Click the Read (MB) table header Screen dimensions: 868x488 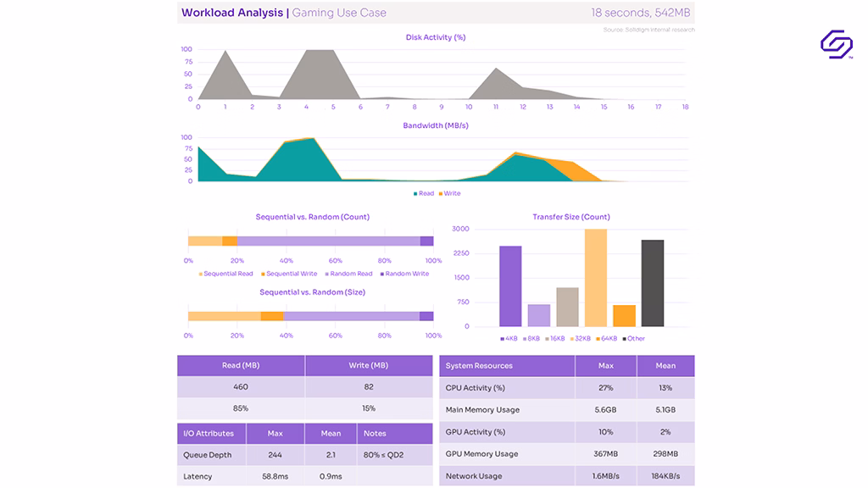[x=241, y=366]
